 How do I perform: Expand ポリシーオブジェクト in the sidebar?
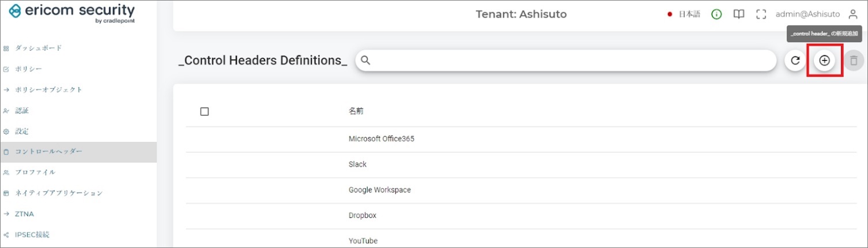48,90
